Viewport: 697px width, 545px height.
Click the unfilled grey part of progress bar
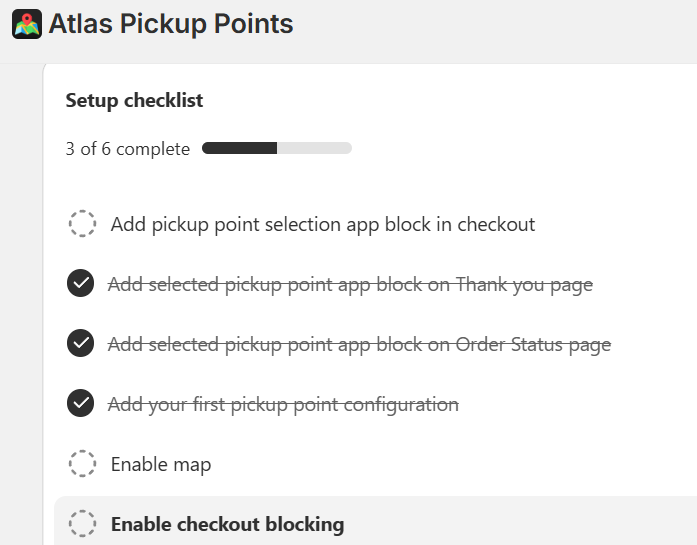[x=314, y=149]
